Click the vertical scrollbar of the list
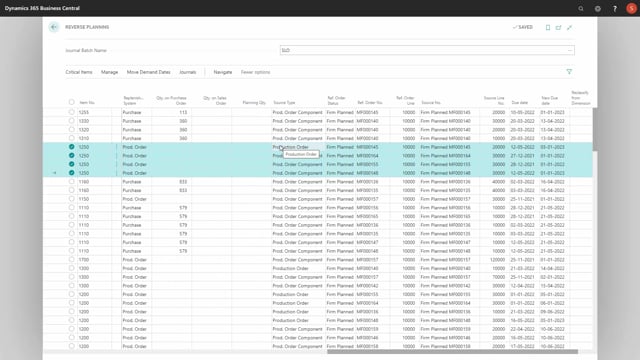 (x=595, y=129)
